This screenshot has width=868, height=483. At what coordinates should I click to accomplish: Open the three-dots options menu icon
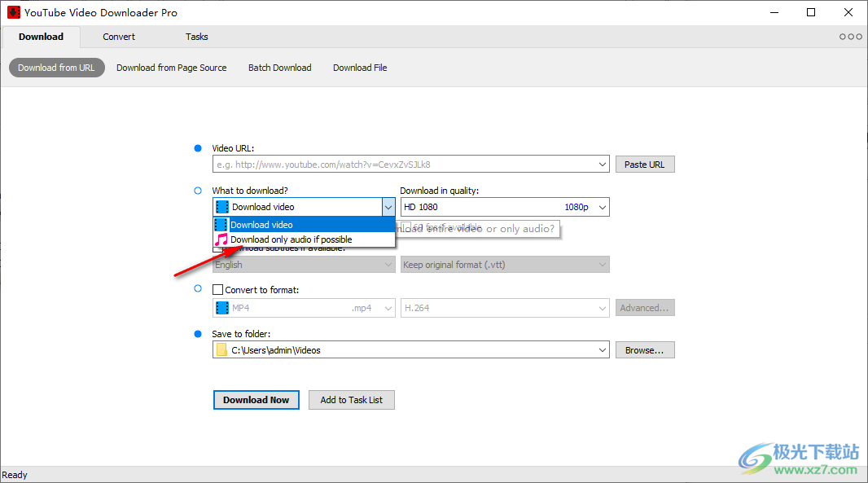(850, 37)
